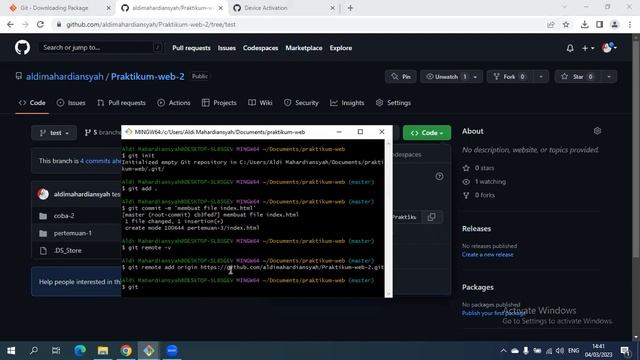Open the .DS_Store file
640x360 pixels.
(x=68, y=251)
